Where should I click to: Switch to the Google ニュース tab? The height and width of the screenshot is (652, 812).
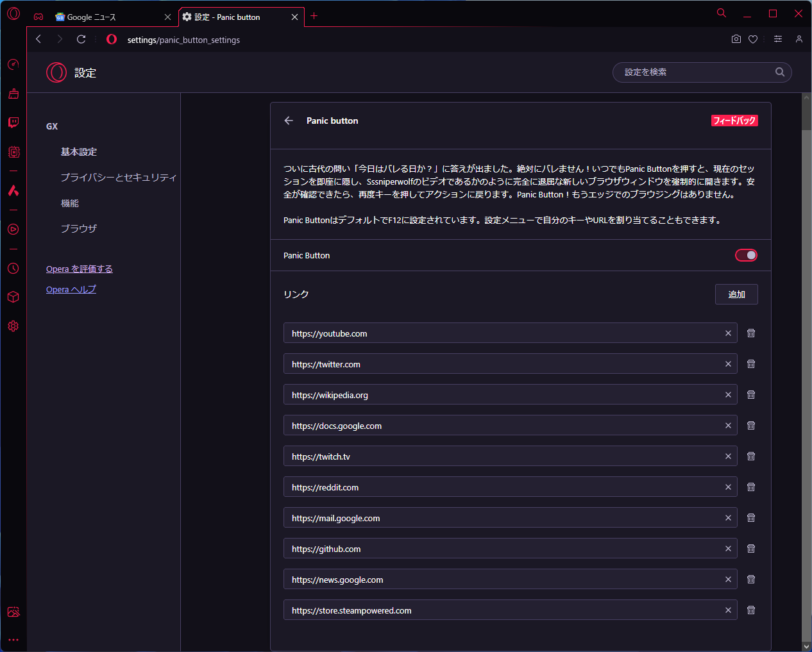click(103, 17)
